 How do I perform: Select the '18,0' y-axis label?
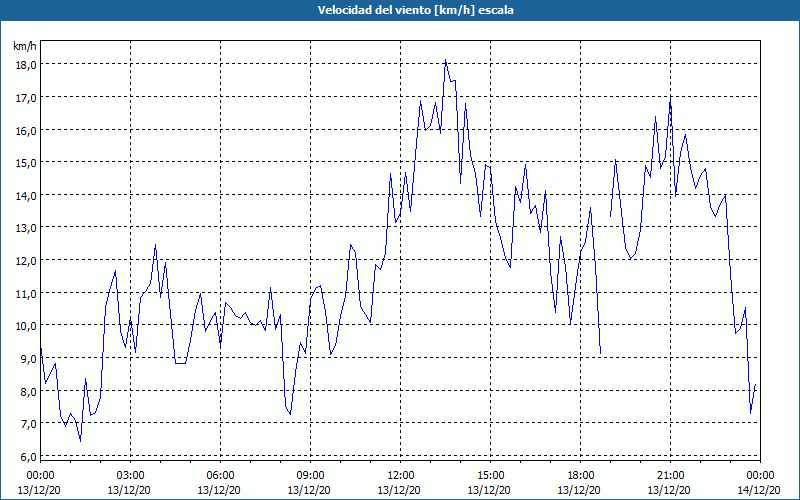point(27,65)
